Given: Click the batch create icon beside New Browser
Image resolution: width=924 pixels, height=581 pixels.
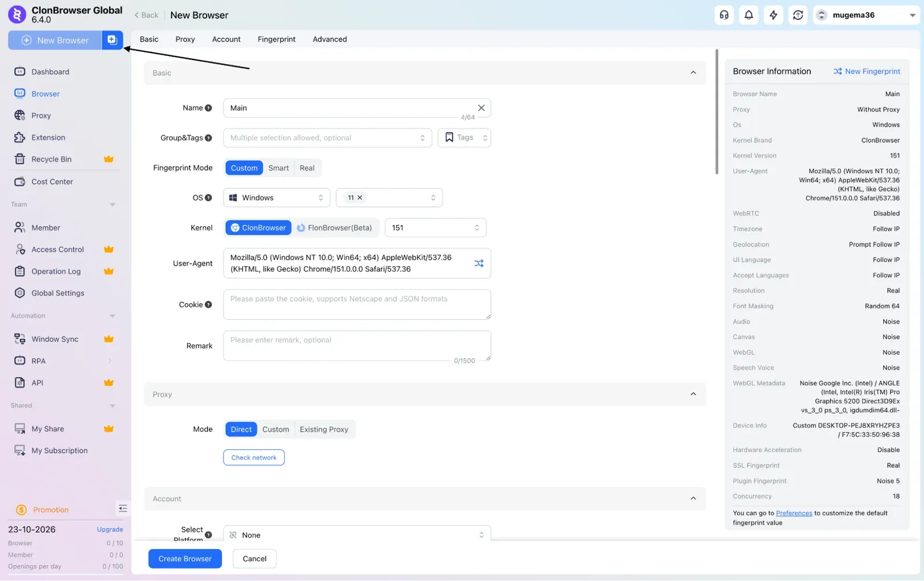Looking at the screenshot, I should pyautogui.click(x=112, y=40).
